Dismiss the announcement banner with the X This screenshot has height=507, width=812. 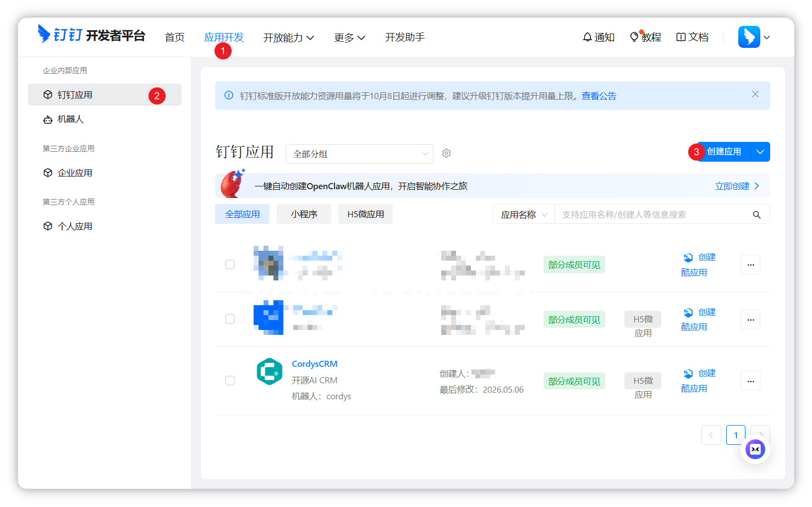(x=755, y=95)
